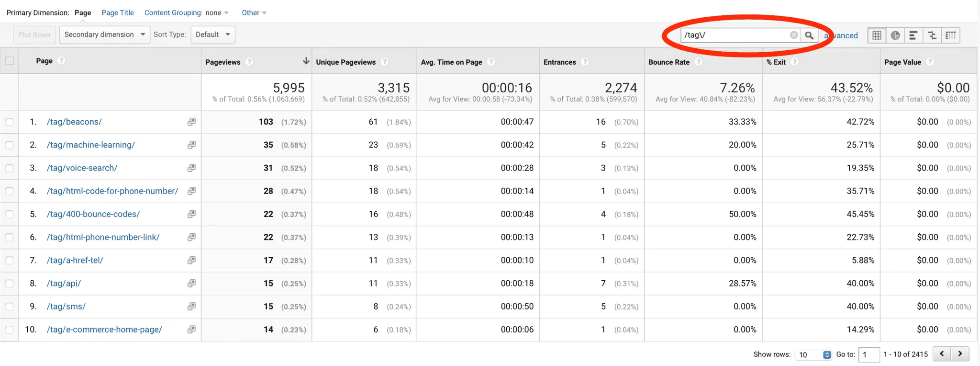980x366 pixels.
Task: Click the magnifier search icon
Action: (809, 35)
